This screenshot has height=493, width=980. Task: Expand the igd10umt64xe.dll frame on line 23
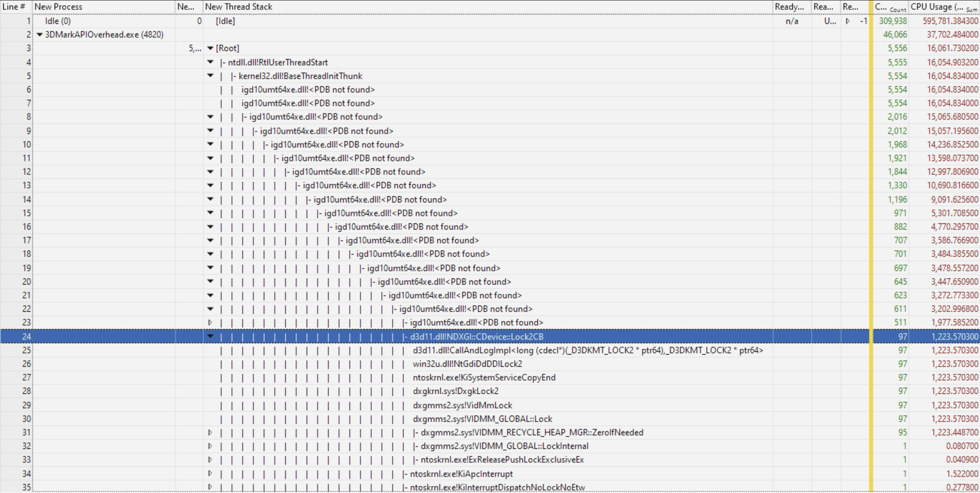click(x=210, y=323)
